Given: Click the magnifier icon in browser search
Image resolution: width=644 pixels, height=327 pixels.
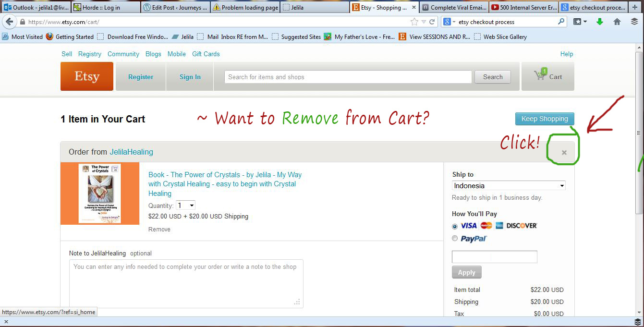Looking at the screenshot, I should [561, 22].
